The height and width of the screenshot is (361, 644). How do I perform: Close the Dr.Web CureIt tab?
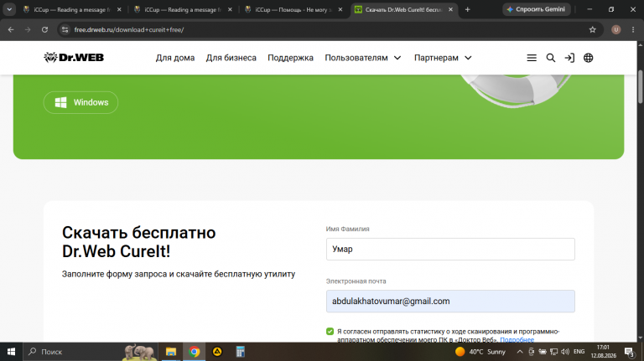pyautogui.click(x=450, y=9)
